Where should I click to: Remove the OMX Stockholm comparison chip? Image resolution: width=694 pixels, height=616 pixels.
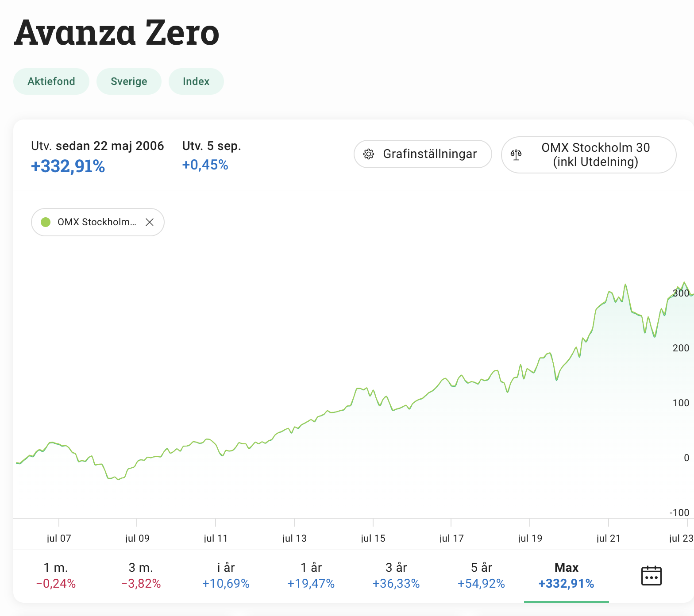(x=150, y=222)
